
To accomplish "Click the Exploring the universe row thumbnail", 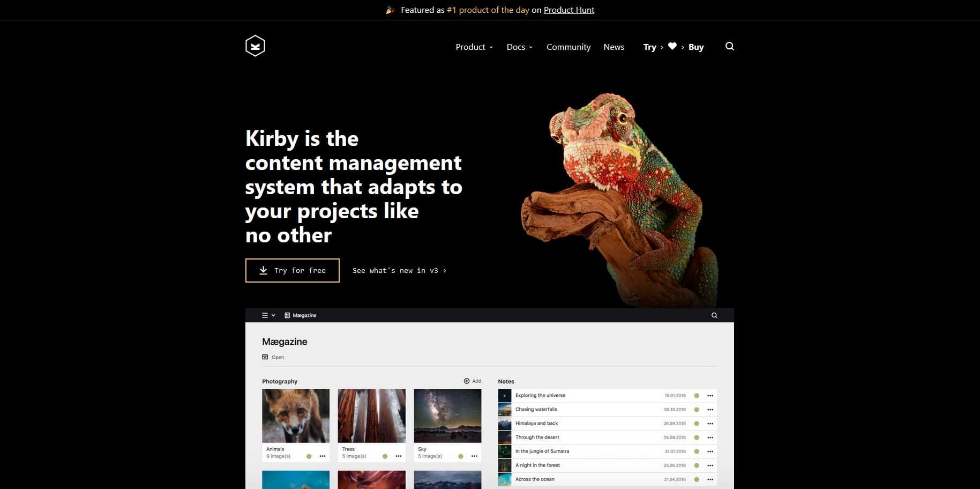I will click(x=505, y=396).
